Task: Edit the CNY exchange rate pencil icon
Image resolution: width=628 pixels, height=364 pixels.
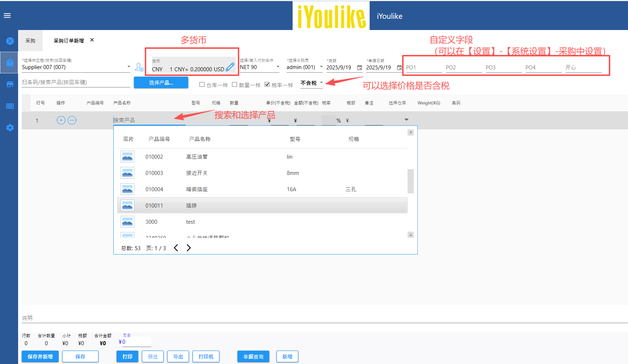Action: click(x=230, y=67)
